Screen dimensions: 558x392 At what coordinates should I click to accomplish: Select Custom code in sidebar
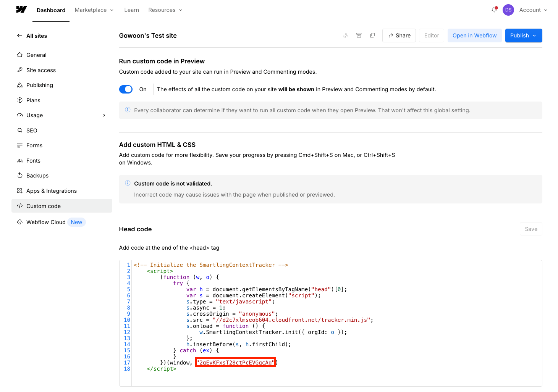tap(62, 206)
